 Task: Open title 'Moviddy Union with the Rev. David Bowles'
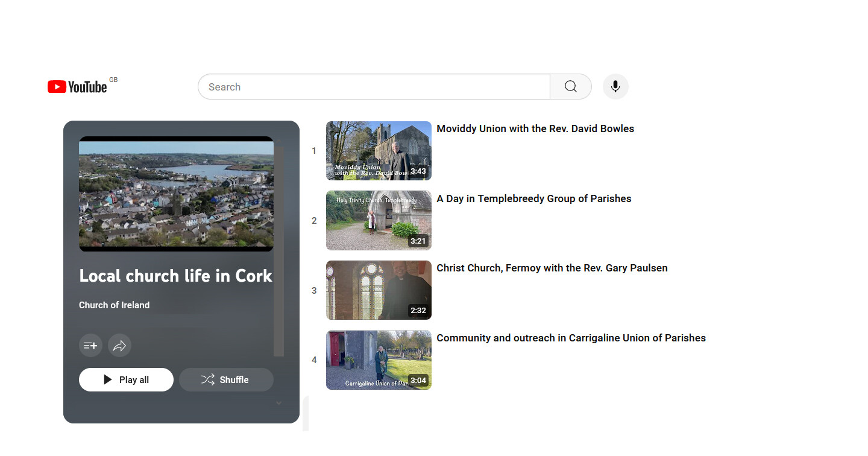pyautogui.click(x=535, y=128)
